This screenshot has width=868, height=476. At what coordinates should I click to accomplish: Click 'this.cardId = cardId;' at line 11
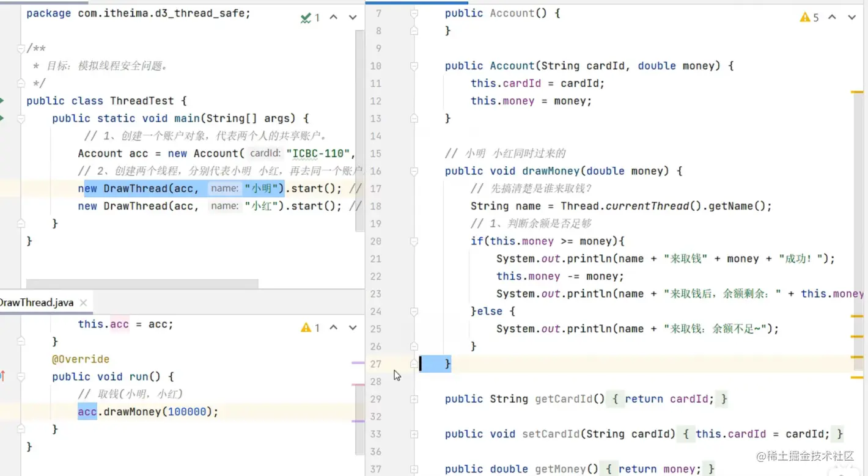tap(537, 83)
